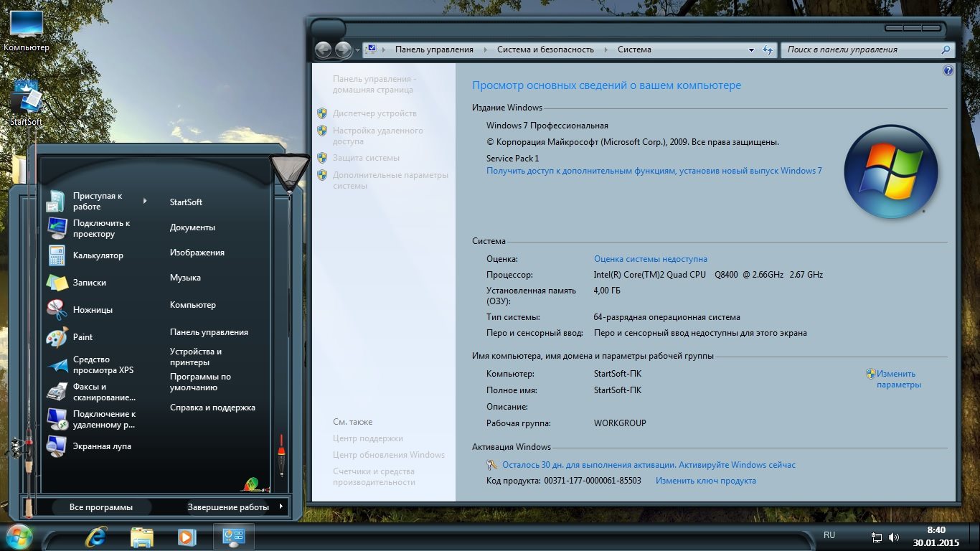Expand the Приступая к работе submenu arrow
Screen dimensions: 980x551
coord(144,201)
